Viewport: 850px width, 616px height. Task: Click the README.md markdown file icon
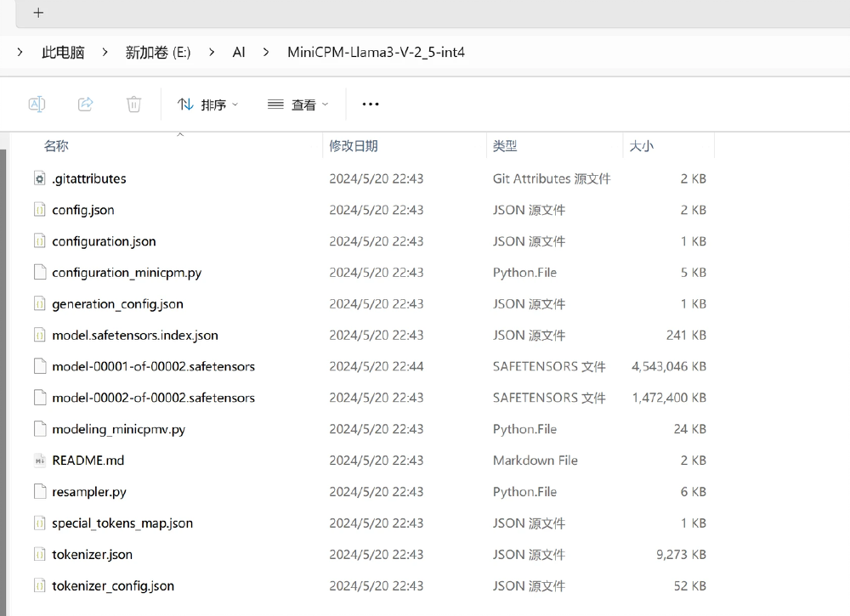coord(39,461)
